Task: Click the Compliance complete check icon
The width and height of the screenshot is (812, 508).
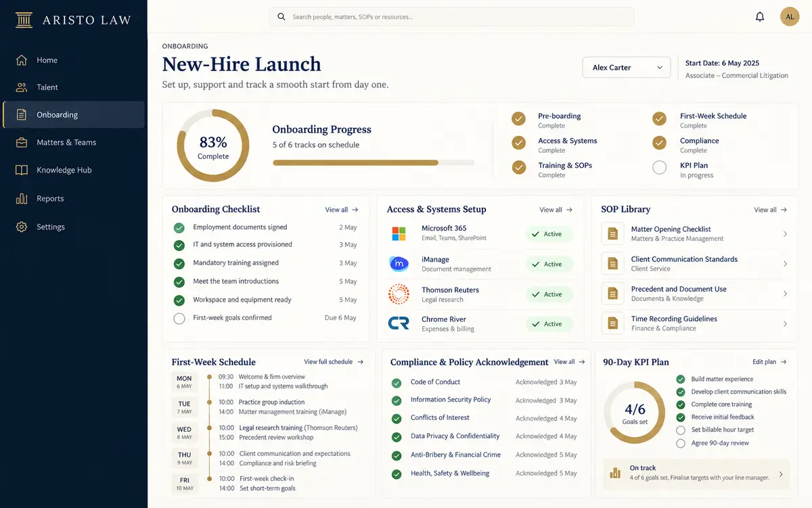Action: (659, 143)
